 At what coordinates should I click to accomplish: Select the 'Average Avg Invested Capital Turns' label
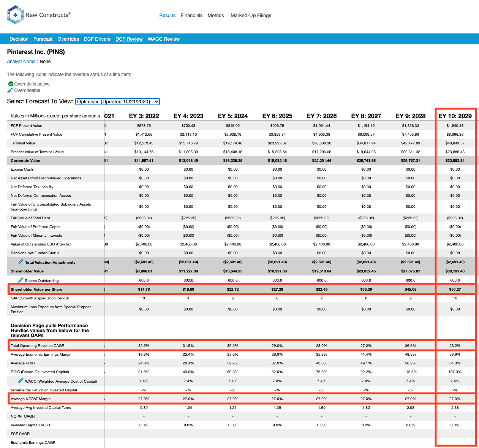pos(41,408)
